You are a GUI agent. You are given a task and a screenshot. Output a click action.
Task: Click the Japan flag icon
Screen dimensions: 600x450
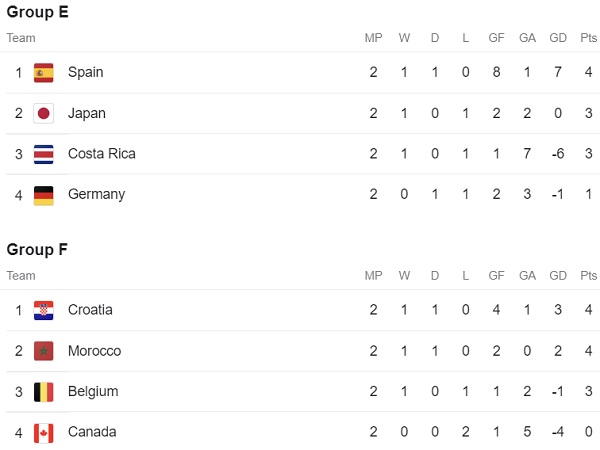(x=44, y=114)
